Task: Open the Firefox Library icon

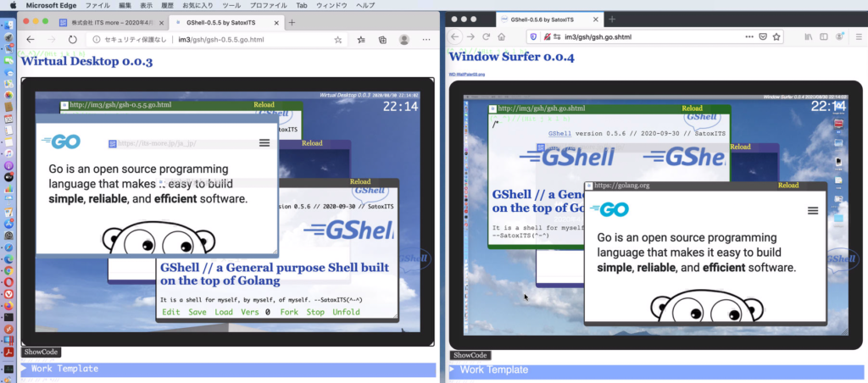Action: (810, 36)
